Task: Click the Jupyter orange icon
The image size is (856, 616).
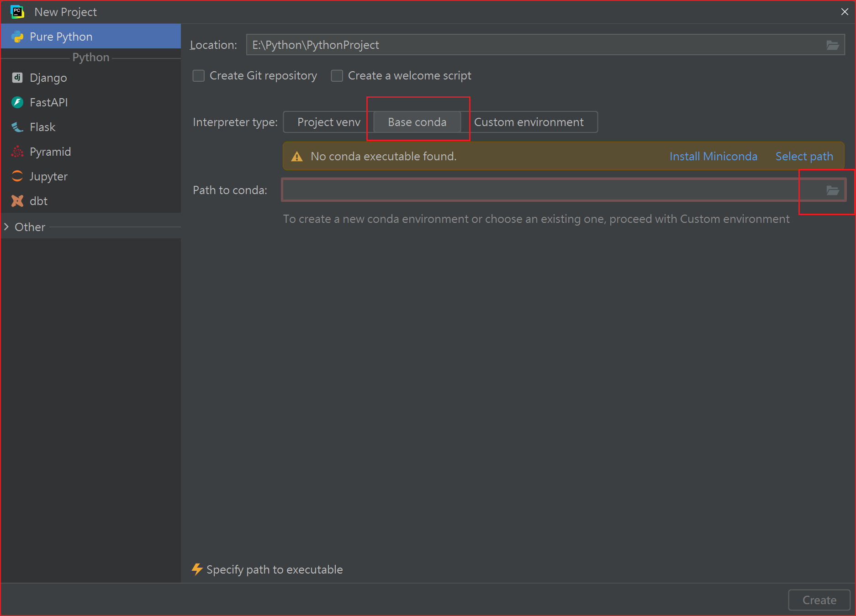Action: click(x=17, y=176)
